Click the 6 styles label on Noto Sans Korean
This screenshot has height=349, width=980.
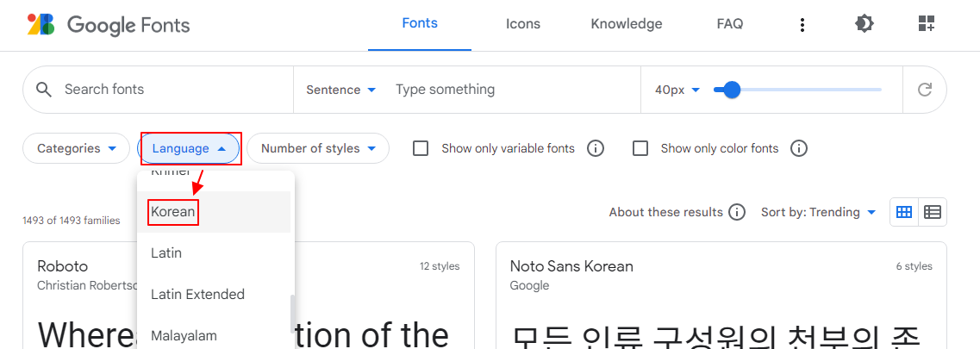pos(914,266)
